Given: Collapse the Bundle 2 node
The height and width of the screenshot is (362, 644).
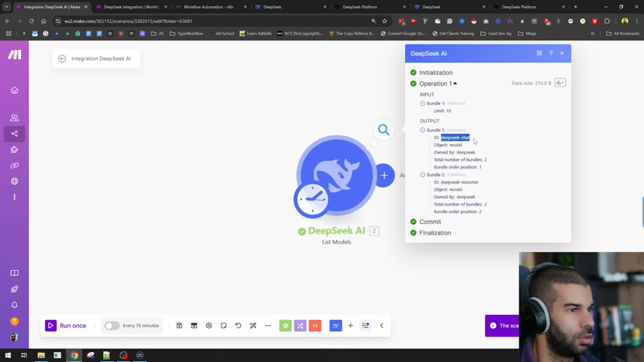Looking at the screenshot, I should pyautogui.click(x=423, y=175).
